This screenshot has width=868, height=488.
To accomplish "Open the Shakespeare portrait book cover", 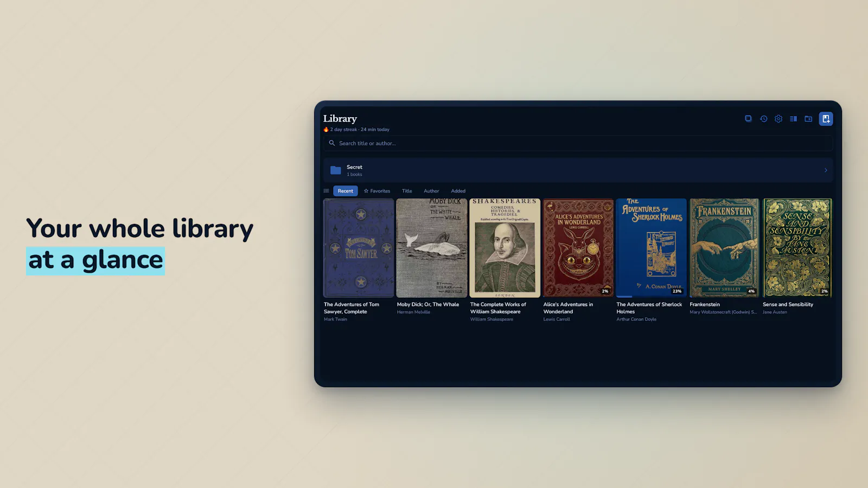I will 505,248.
